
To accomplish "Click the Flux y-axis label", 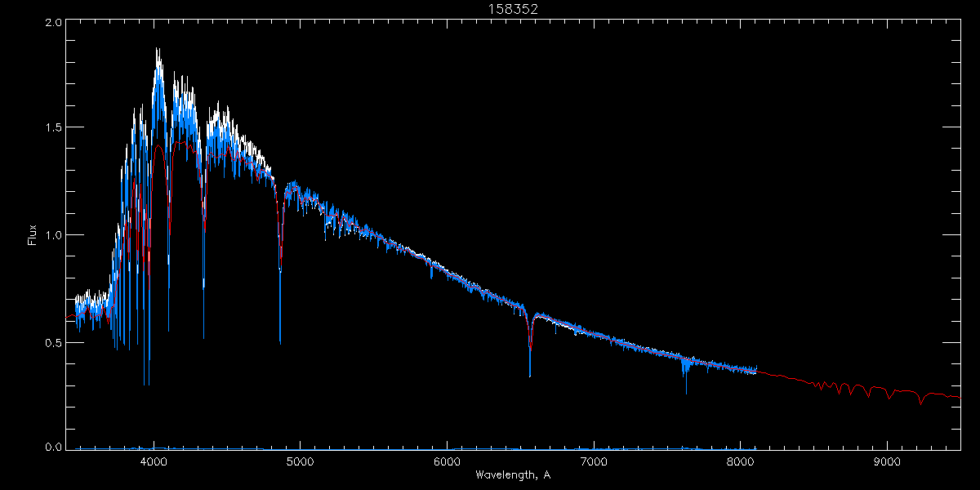I will coord(32,235).
